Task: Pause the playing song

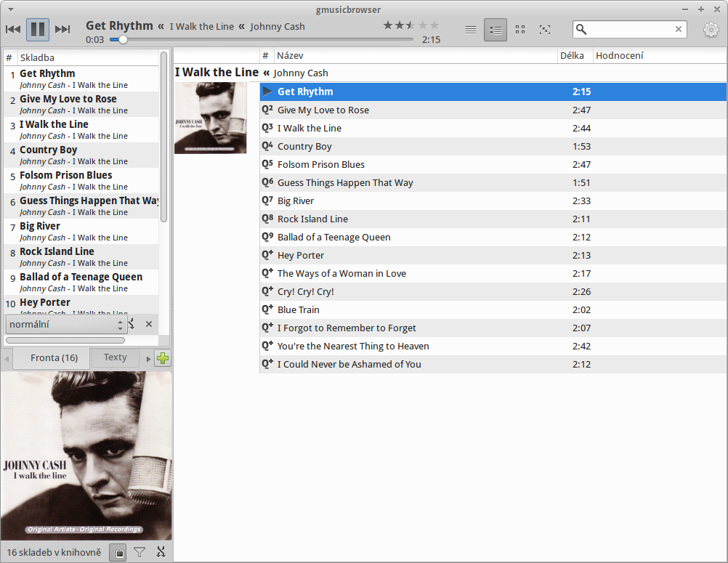Action: click(x=38, y=30)
